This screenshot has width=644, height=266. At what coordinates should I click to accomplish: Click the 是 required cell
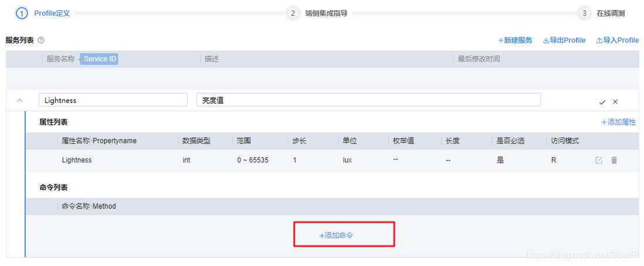click(x=500, y=160)
